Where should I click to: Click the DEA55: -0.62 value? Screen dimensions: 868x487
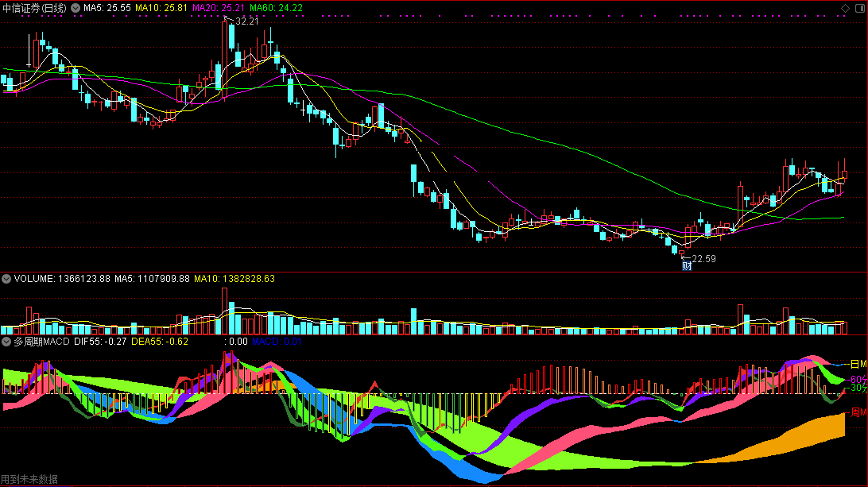160,342
